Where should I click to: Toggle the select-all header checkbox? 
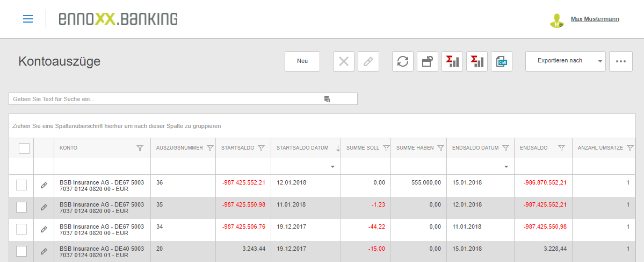[x=24, y=148]
